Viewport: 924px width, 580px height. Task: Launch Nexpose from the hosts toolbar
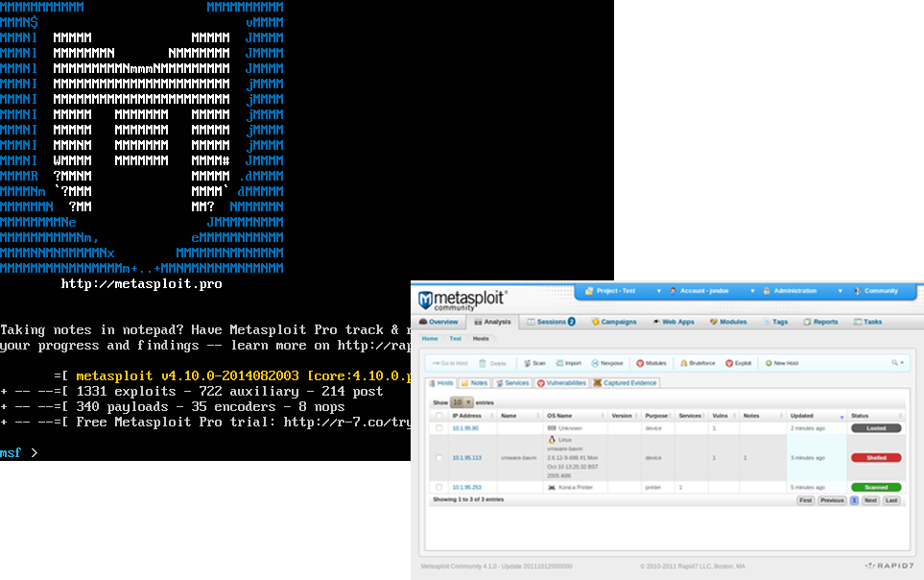(607, 363)
